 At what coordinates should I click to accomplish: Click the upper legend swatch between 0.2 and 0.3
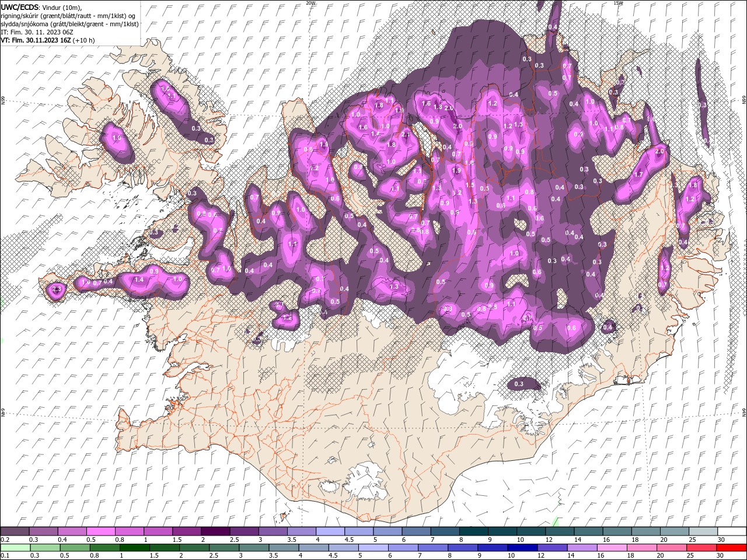click(15, 531)
